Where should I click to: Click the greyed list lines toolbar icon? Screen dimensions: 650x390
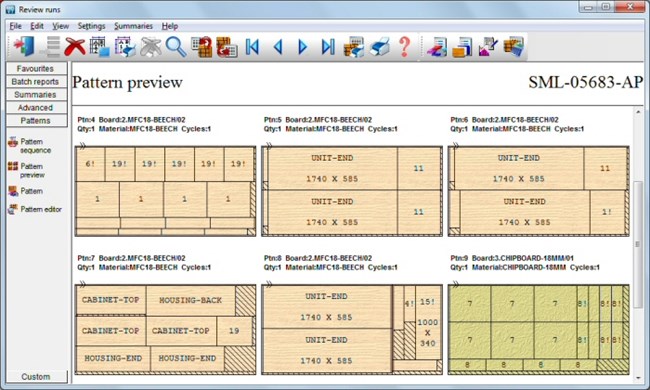50,46
